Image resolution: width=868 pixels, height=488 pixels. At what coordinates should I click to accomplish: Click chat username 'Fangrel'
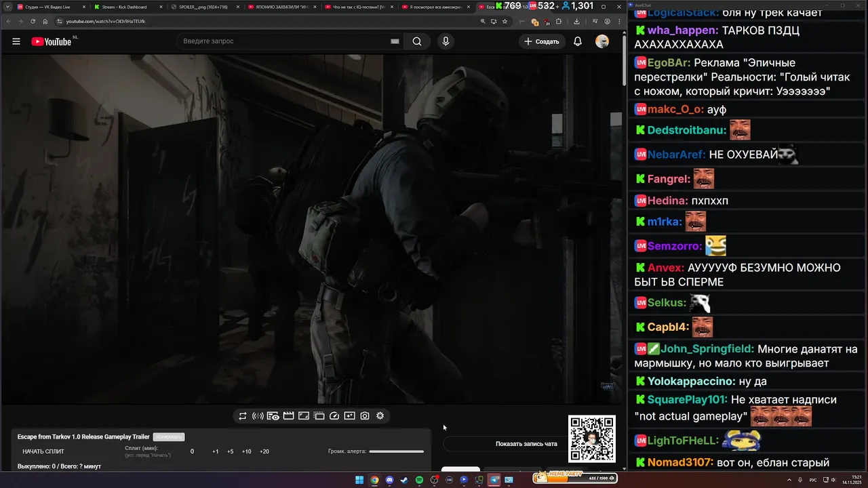pyautogui.click(x=669, y=180)
